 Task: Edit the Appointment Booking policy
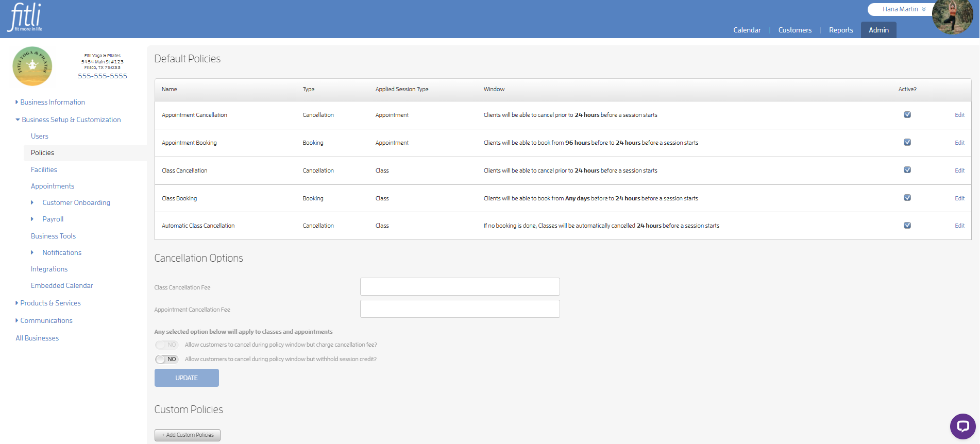(x=959, y=143)
